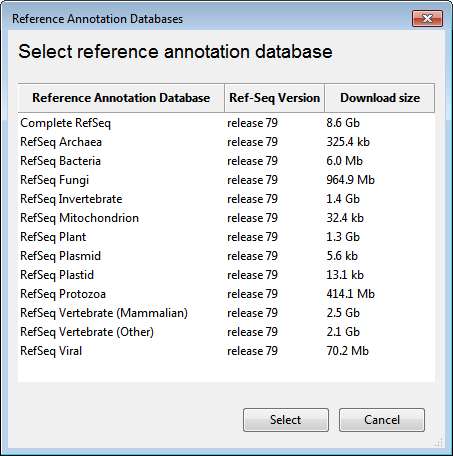
Task: Pick the RefSeq Bacteria row
Action: [x=226, y=161]
